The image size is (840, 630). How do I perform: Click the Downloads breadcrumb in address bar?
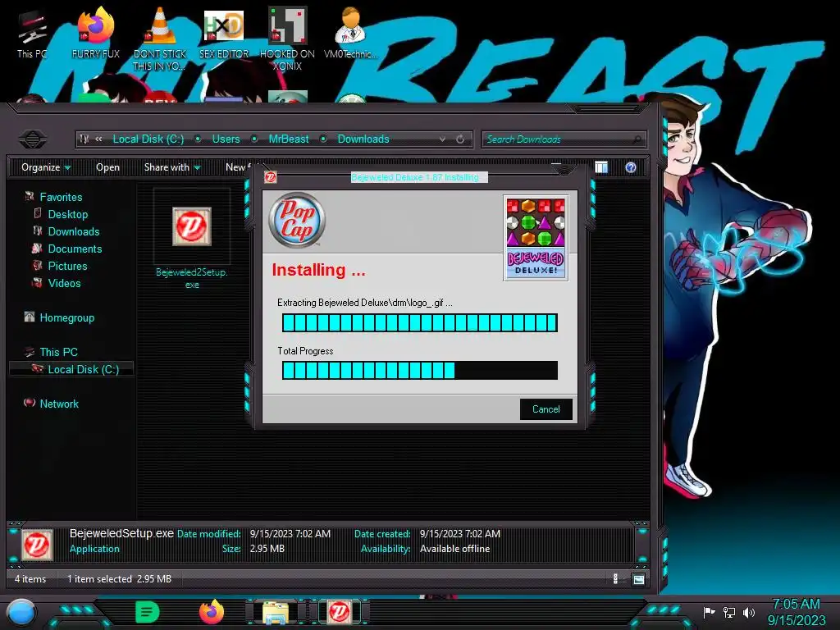(x=363, y=139)
